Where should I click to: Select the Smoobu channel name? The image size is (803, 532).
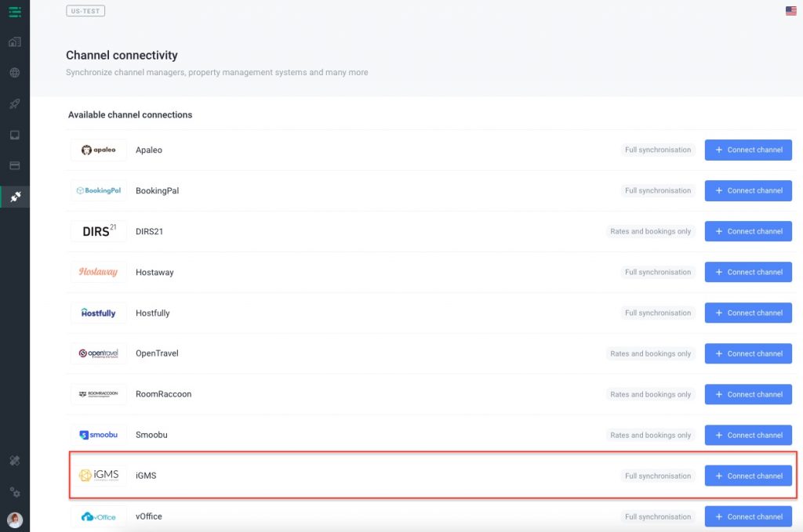coord(151,435)
